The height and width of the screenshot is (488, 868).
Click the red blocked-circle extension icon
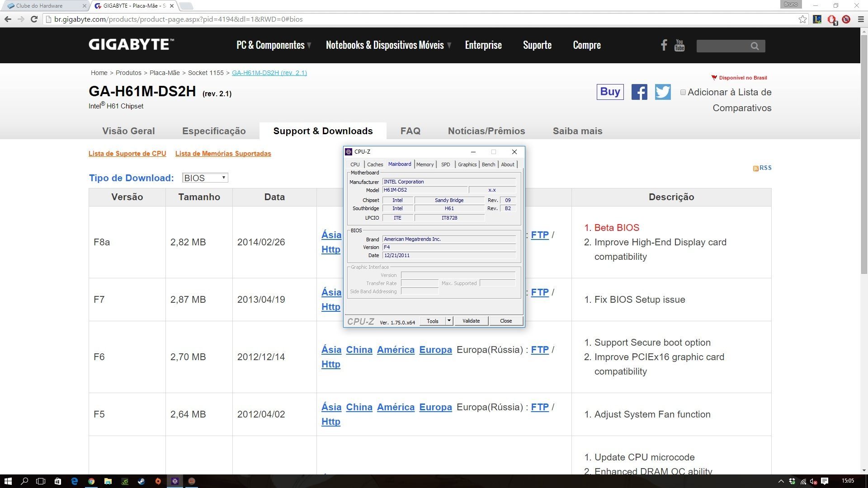(846, 19)
